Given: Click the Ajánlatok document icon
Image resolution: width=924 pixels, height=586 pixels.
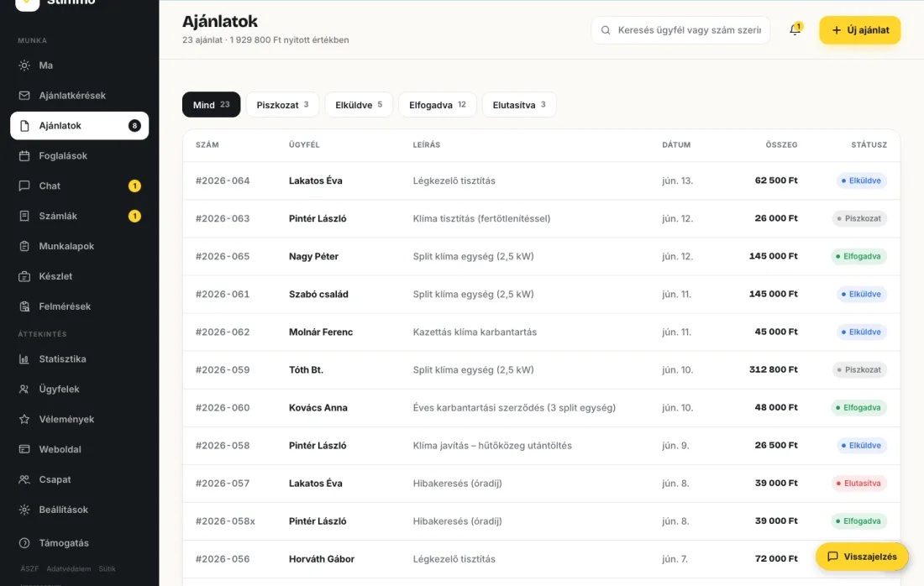Looking at the screenshot, I should tap(24, 125).
